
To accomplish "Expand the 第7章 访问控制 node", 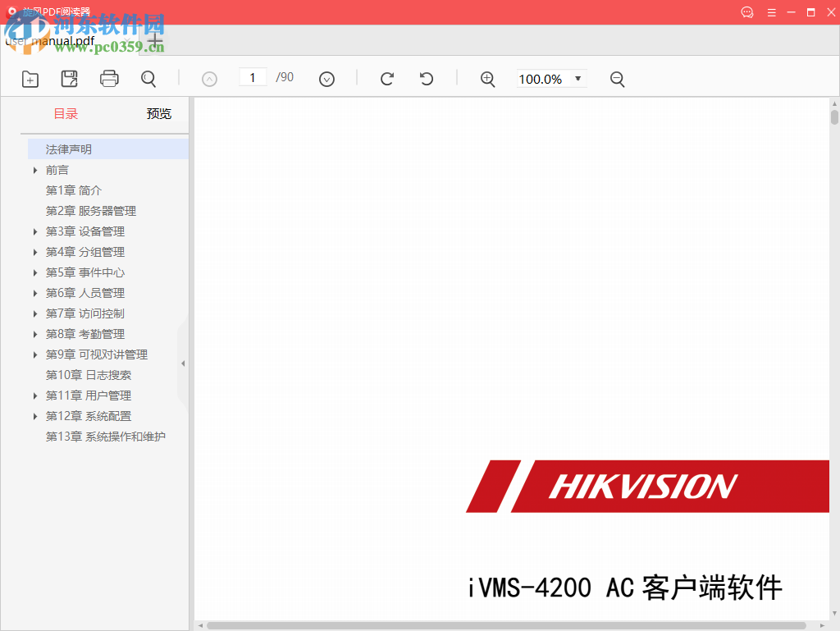I will click(x=35, y=314).
